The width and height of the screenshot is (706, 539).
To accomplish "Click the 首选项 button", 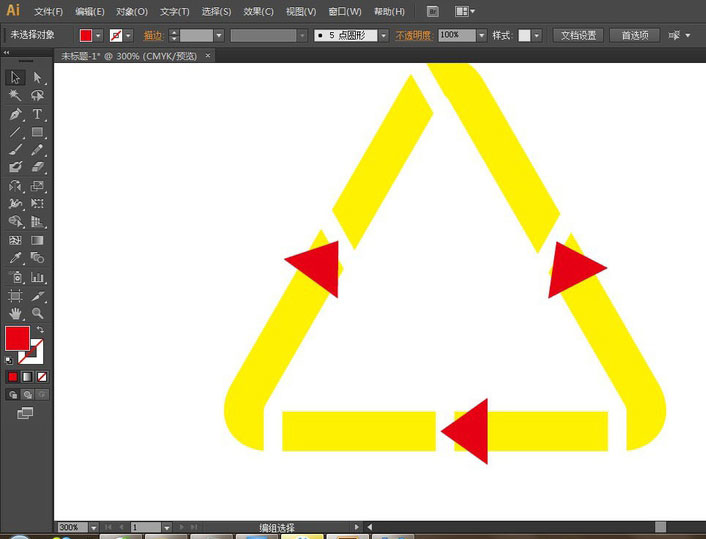I will coord(634,35).
